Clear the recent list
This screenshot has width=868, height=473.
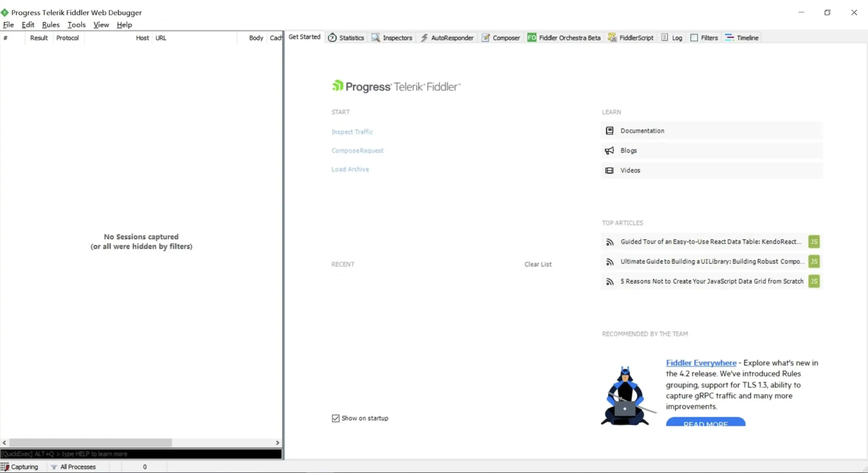[x=538, y=264]
